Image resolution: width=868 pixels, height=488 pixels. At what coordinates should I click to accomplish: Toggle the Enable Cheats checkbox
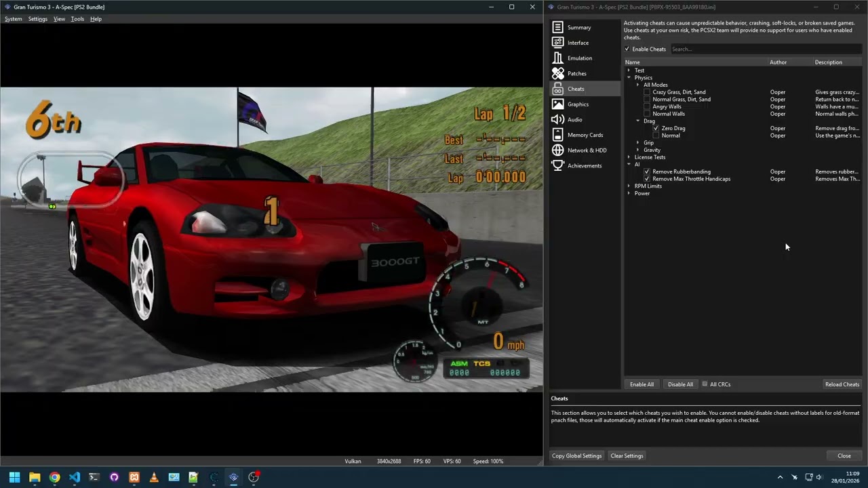click(x=627, y=49)
